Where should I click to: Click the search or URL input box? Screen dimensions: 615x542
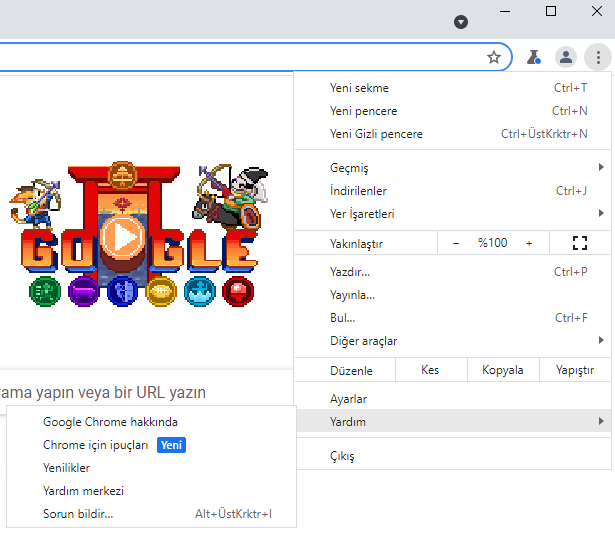coord(145,392)
